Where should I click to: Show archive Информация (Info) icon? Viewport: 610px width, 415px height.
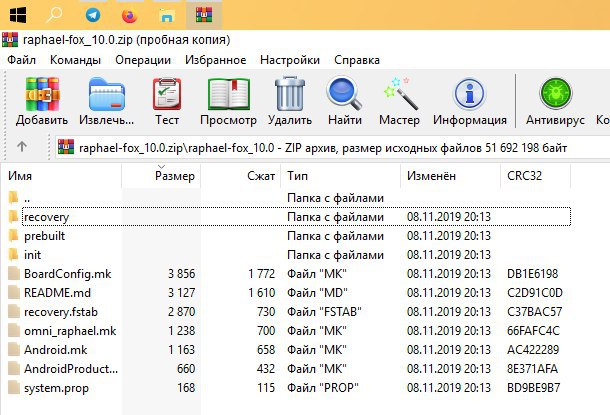pos(470,94)
